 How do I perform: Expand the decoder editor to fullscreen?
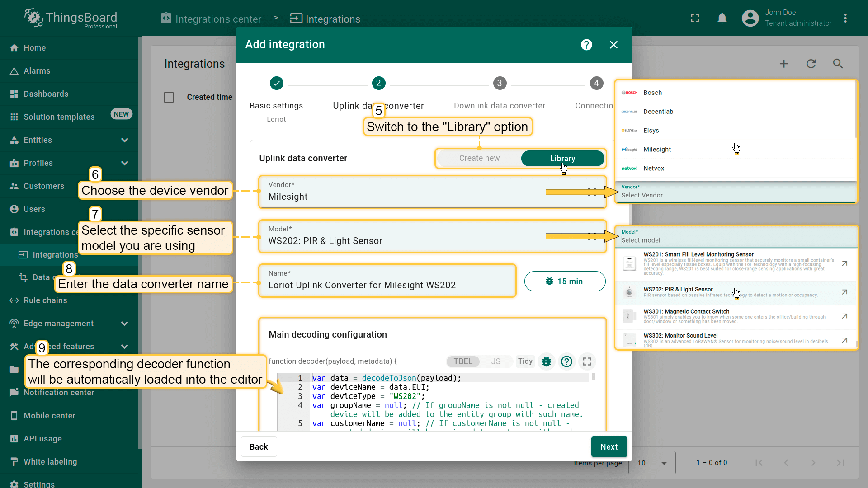pyautogui.click(x=587, y=361)
